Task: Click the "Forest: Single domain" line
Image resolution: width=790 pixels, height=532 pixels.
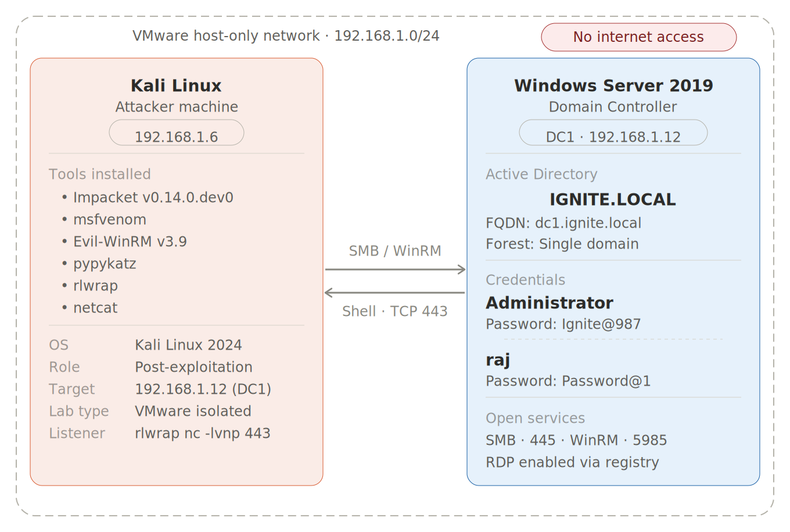Action: tap(562, 244)
